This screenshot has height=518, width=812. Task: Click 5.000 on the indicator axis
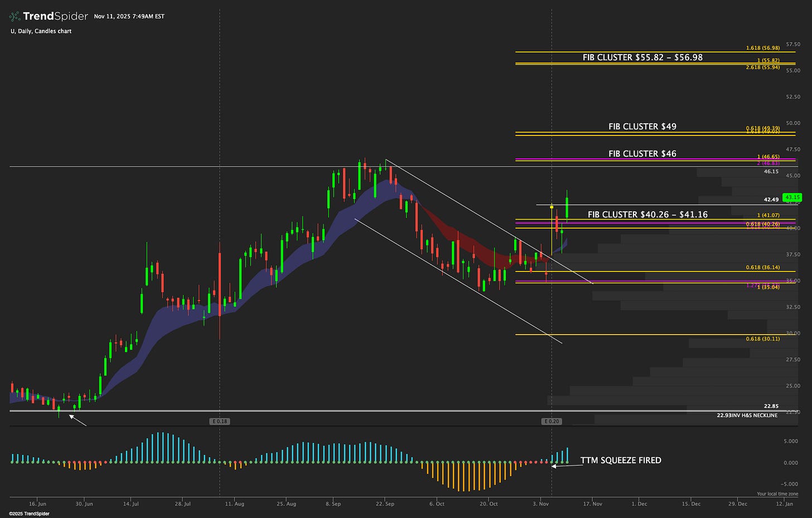pyautogui.click(x=791, y=442)
